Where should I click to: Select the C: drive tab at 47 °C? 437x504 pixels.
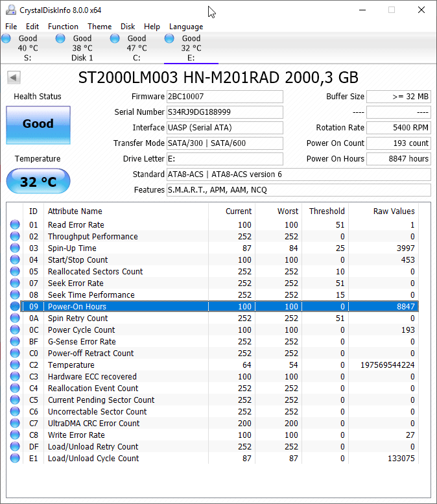[x=137, y=48]
